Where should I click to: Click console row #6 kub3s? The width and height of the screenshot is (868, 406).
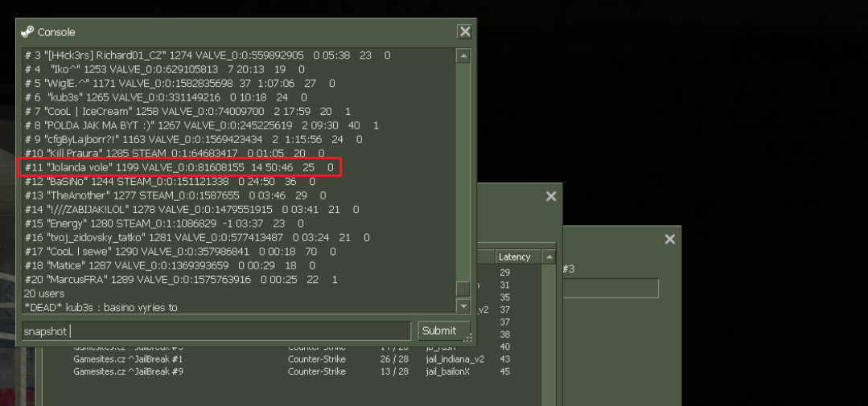coord(166,97)
